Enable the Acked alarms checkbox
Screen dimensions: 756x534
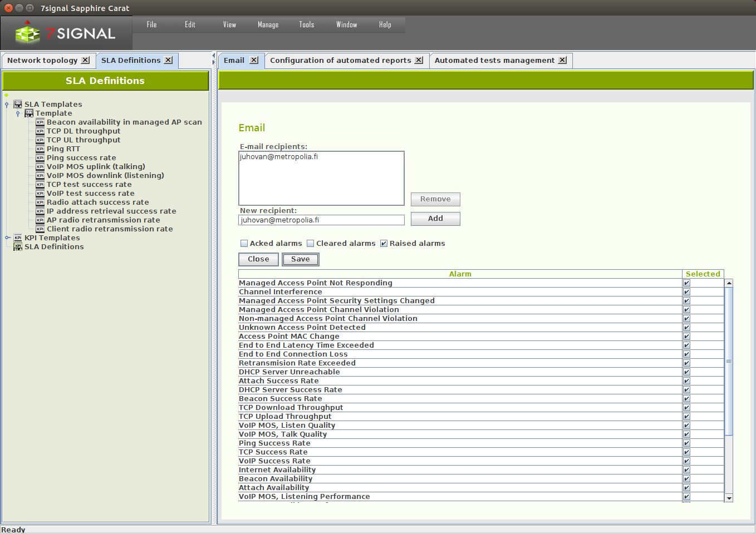click(x=244, y=243)
